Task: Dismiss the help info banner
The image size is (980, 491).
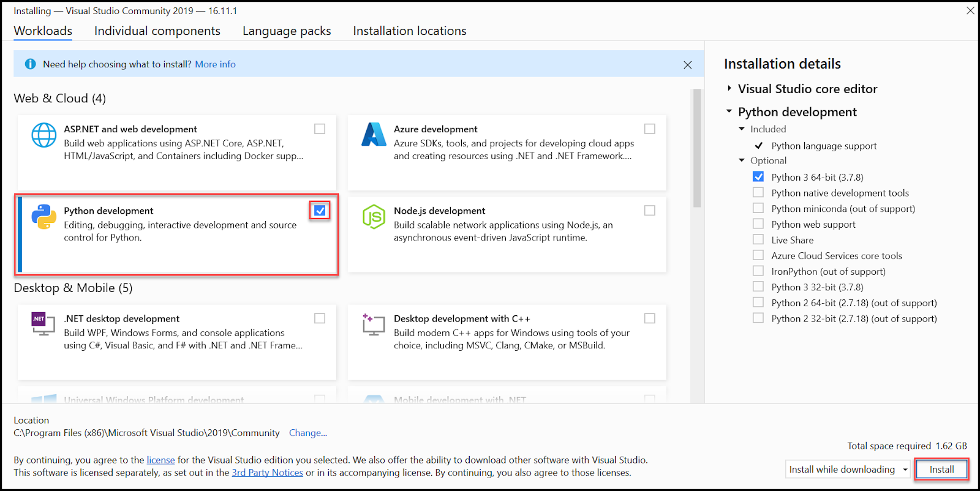Action: click(688, 65)
